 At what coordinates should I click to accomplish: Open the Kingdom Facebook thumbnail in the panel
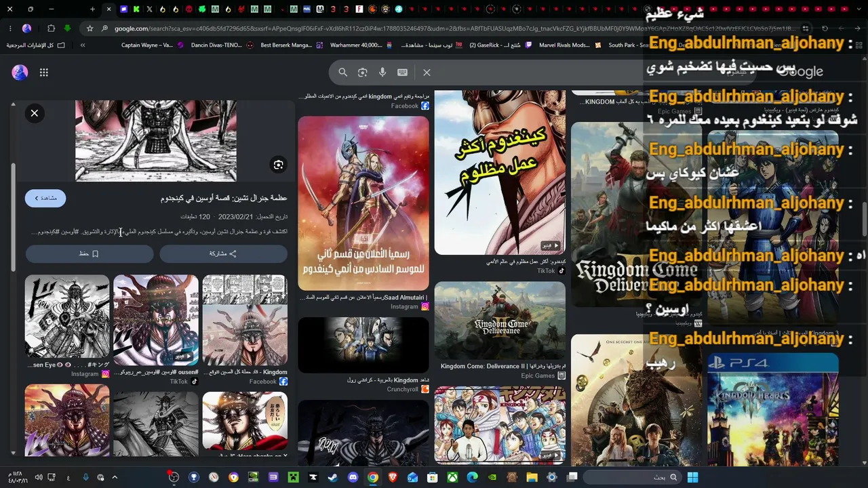(245, 320)
